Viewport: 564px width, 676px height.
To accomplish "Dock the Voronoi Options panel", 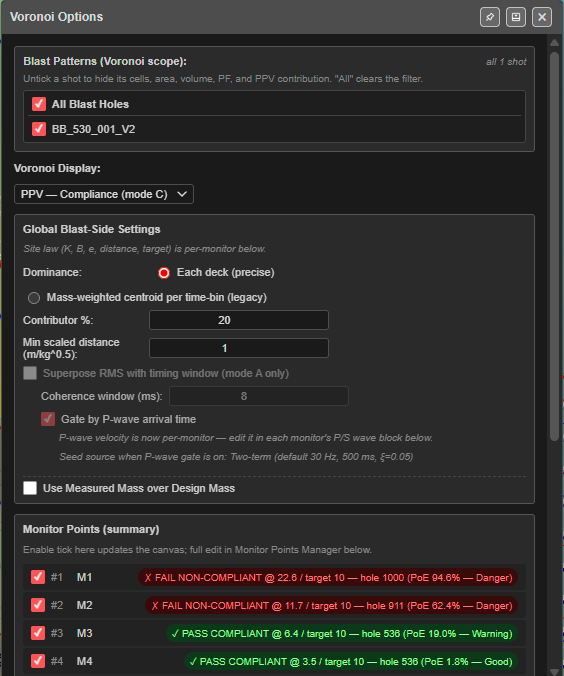I will pos(516,17).
